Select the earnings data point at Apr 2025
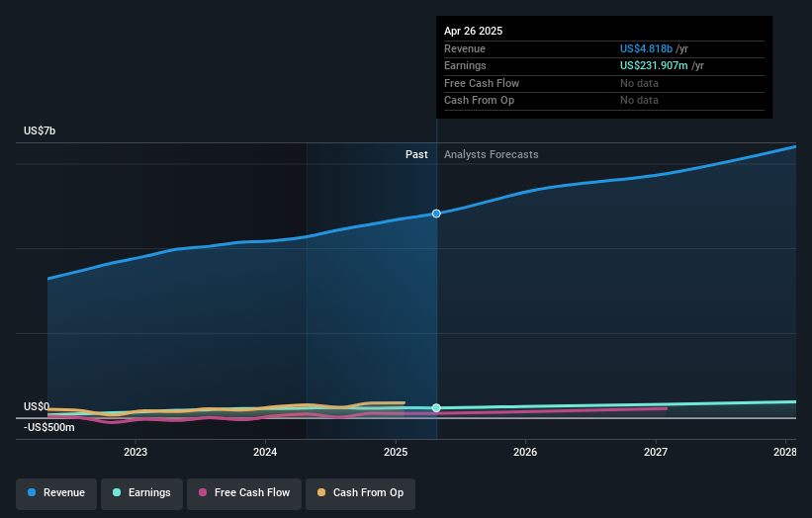 point(436,407)
